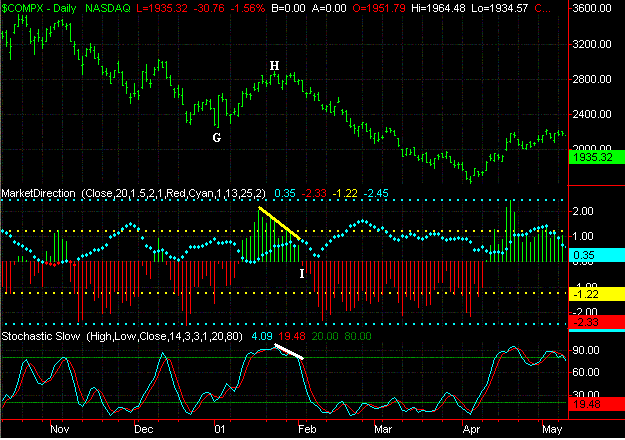Click the 3200.00 price axis label
The image size is (625, 440).
pos(592,44)
